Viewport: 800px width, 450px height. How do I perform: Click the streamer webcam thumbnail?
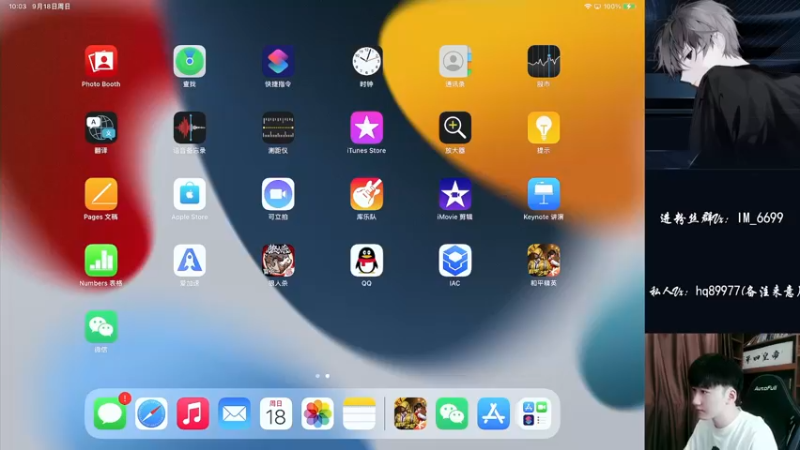click(722, 392)
